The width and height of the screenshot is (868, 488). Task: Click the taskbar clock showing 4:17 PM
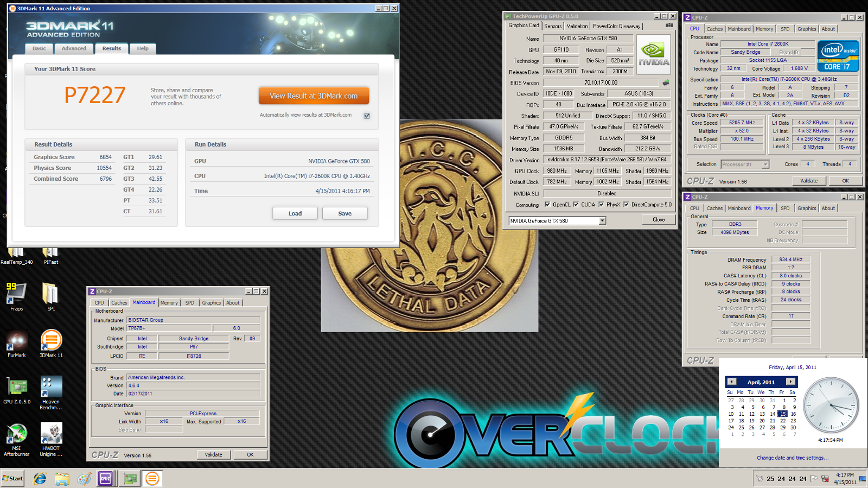coord(845,478)
